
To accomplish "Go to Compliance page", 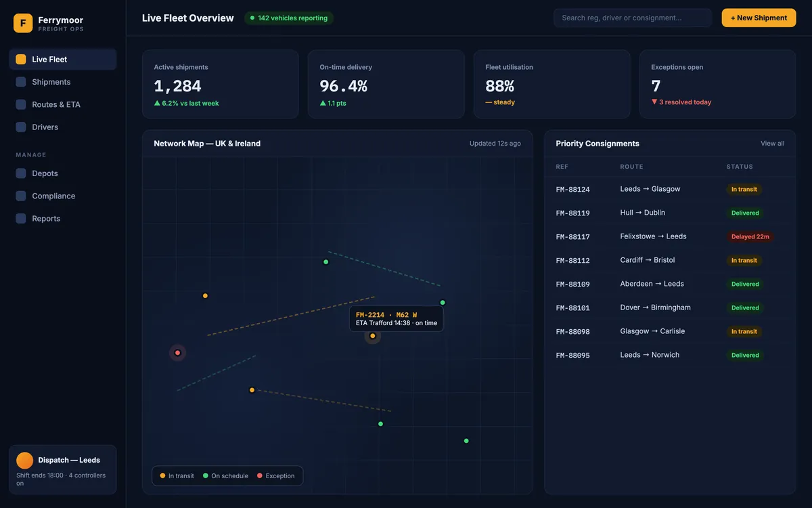I will pyautogui.click(x=63, y=196).
